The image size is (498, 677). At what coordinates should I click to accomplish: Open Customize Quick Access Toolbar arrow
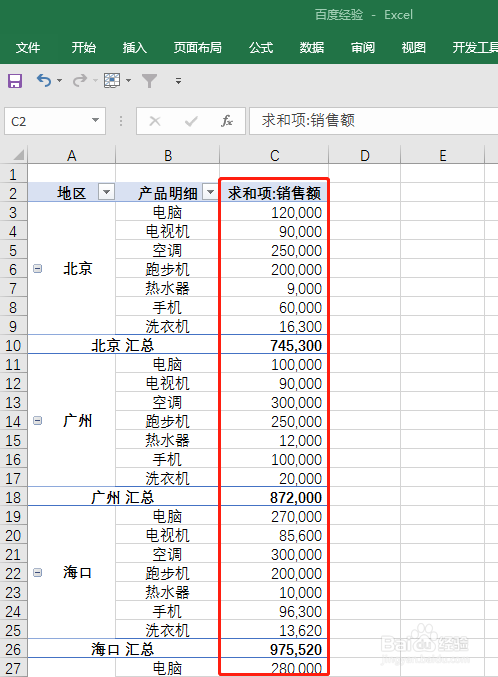(178, 81)
